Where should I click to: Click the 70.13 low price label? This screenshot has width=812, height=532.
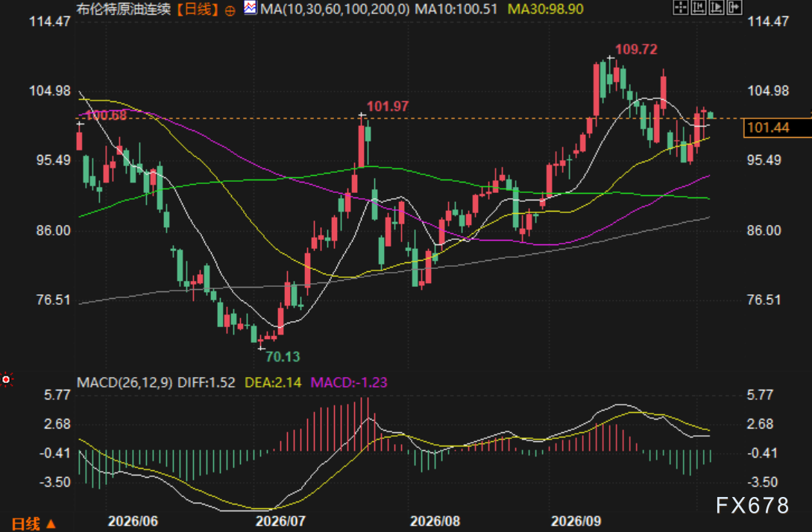pos(283,357)
